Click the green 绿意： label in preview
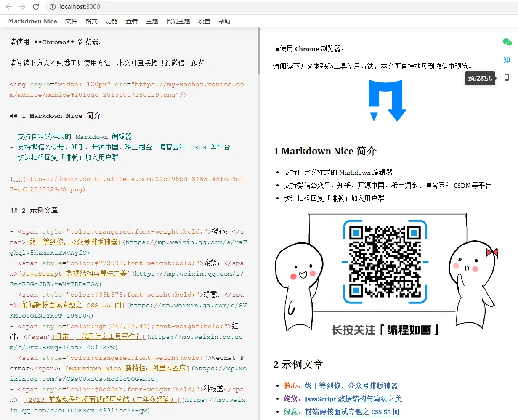The image size is (518, 420). (292, 412)
